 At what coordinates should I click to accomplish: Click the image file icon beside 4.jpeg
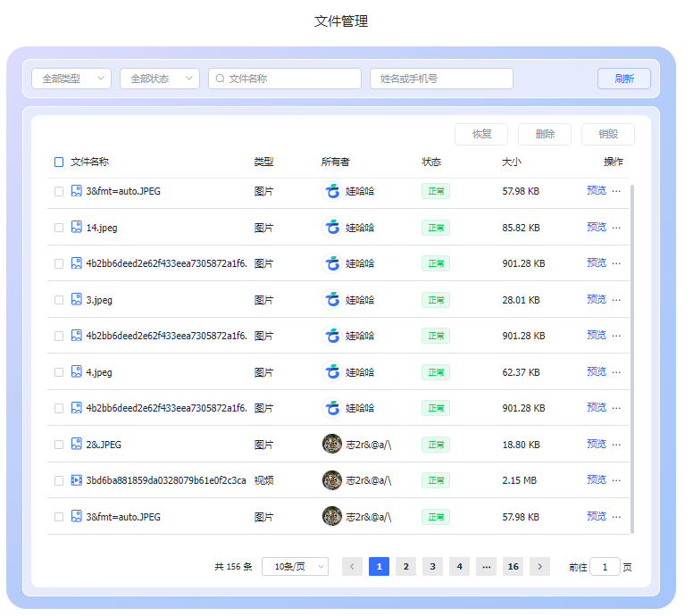pos(77,371)
